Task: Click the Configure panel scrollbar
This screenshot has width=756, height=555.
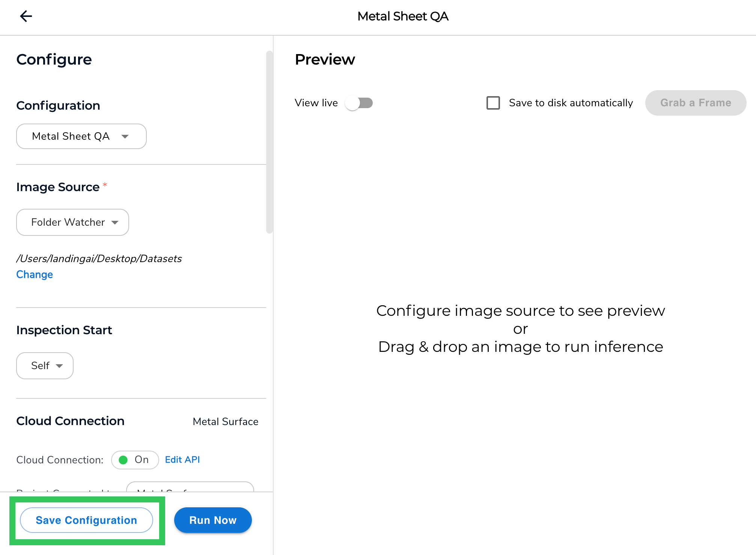Action: 269,143
